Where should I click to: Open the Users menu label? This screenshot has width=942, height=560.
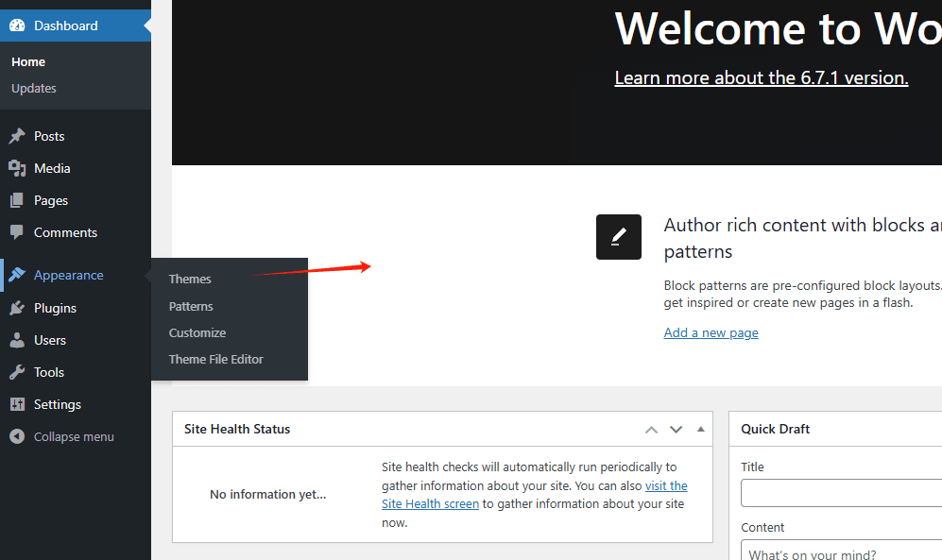click(x=50, y=340)
